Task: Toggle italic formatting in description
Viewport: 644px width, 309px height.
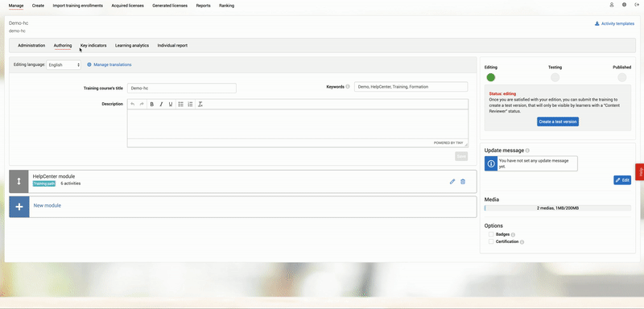Action: (161, 105)
